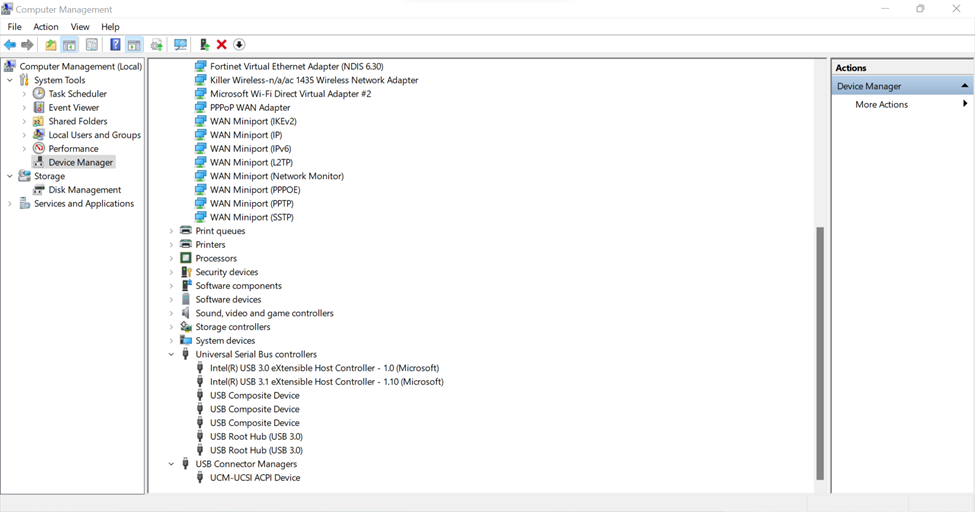This screenshot has height=512, width=975.
Task: Click the Disable device down-arrow icon
Action: [239, 45]
